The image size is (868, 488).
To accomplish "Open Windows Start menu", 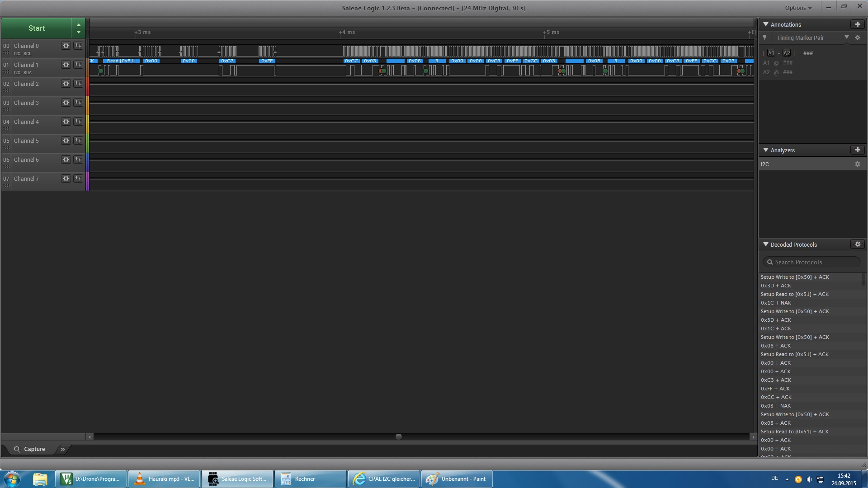I will point(12,479).
